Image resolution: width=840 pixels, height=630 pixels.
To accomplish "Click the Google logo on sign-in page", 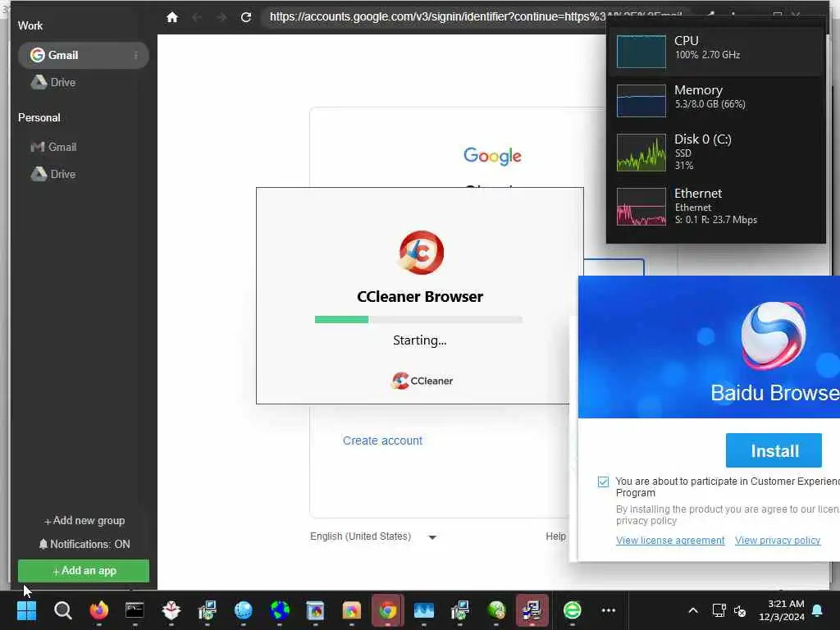I will [492, 156].
